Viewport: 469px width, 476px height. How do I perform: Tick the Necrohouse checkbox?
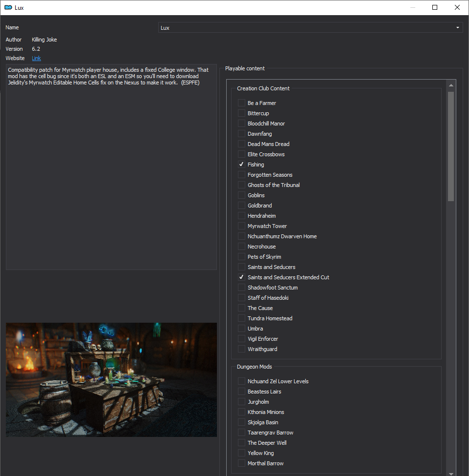241,247
